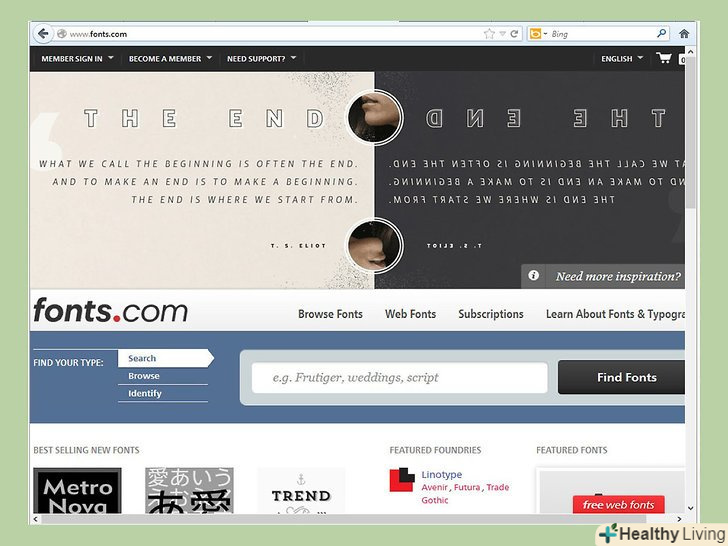
Task: Click the horizontal scrollbar right arrow
Action: click(x=679, y=519)
